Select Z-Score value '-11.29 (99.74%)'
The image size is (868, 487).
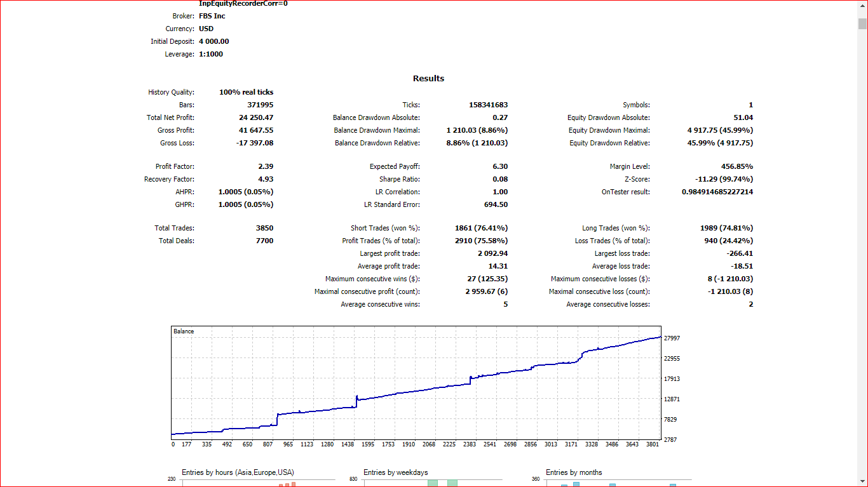click(724, 179)
